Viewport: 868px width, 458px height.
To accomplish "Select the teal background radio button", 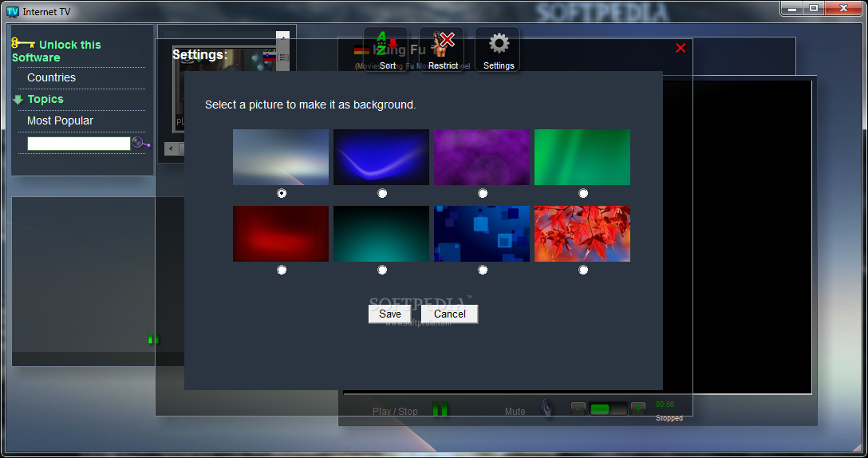I will [382, 270].
